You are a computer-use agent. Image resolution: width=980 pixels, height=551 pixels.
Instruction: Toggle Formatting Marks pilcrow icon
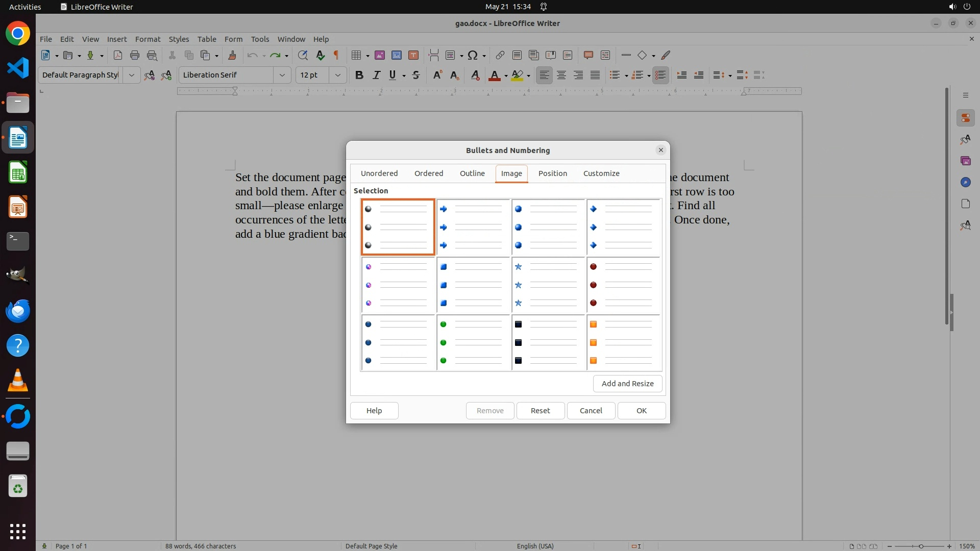336,55
